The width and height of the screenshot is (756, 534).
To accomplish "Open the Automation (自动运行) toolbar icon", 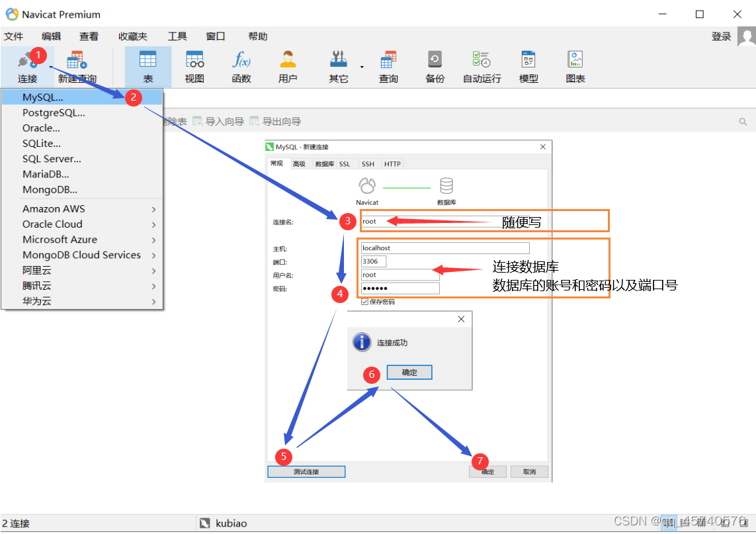I will click(482, 67).
